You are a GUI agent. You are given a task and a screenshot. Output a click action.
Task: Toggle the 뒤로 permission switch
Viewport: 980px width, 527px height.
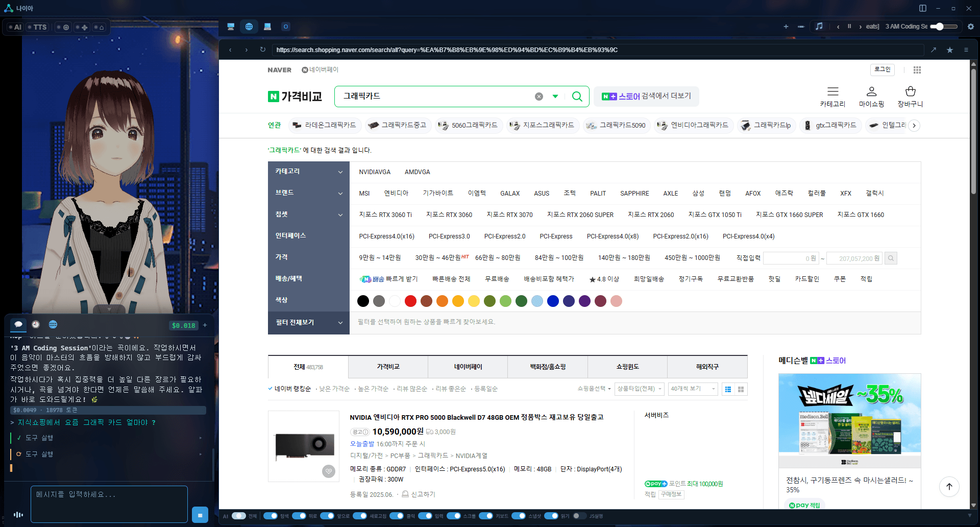(299, 516)
